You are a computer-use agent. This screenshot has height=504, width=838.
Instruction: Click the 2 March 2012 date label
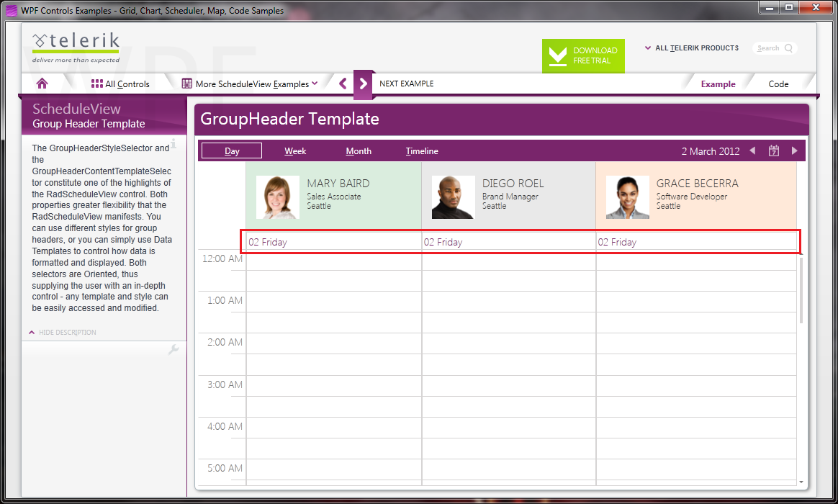(711, 151)
